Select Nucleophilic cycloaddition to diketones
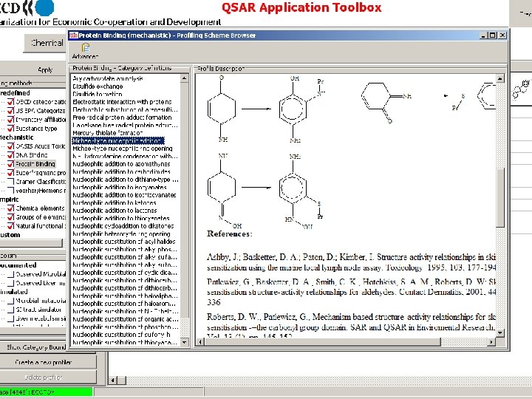Screen dimensions: 532x399 (x=123, y=226)
